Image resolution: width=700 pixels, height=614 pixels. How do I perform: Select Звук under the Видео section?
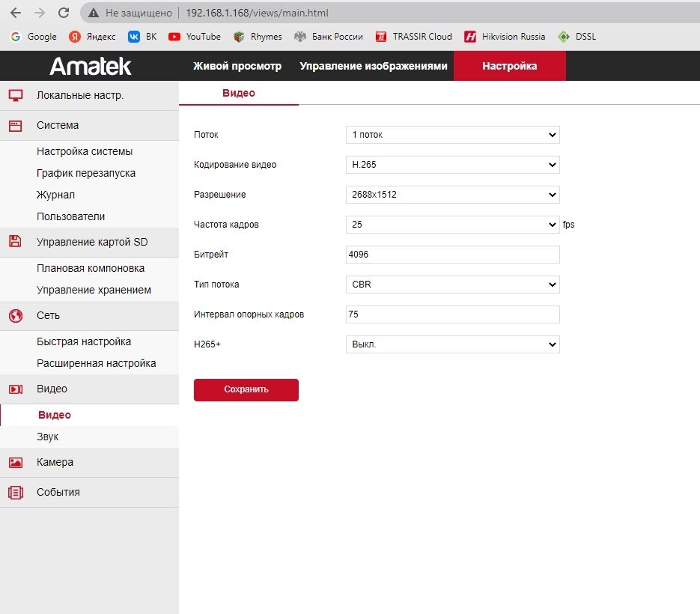tap(47, 437)
